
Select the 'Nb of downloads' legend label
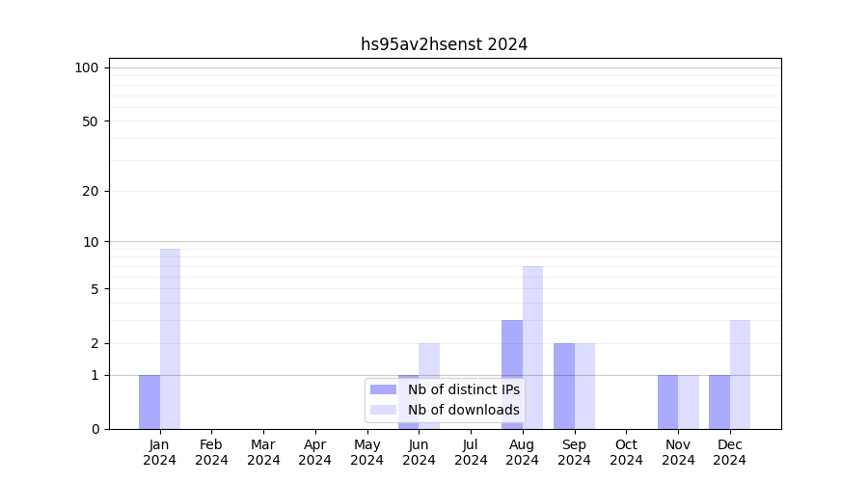coord(463,410)
